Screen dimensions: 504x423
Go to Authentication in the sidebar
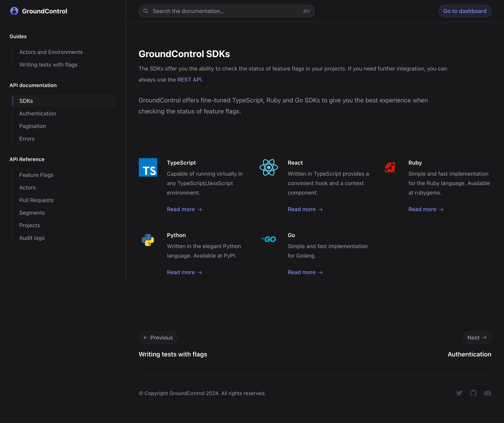[x=38, y=114]
